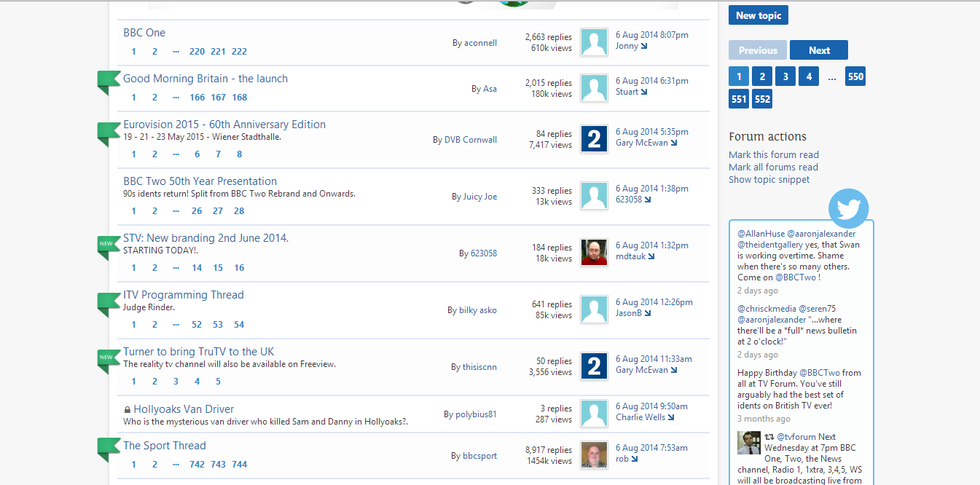Go to forum page 2 in pagination

pyautogui.click(x=762, y=76)
